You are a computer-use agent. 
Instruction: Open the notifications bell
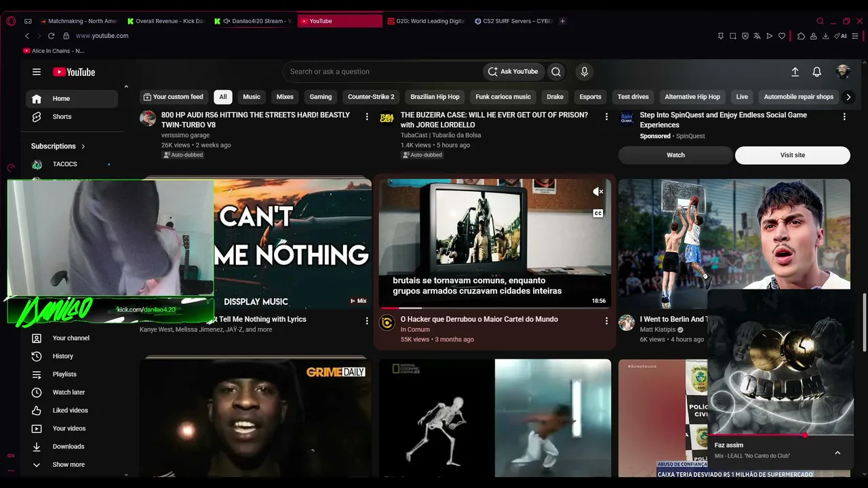[x=817, y=72]
